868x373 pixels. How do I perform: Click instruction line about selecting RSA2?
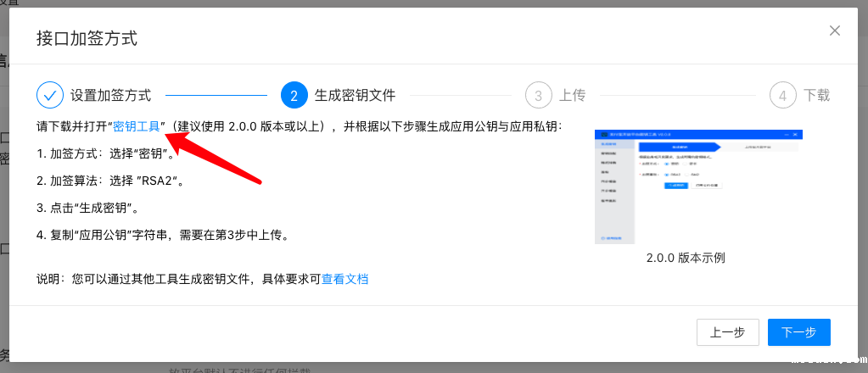[x=110, y=181]
